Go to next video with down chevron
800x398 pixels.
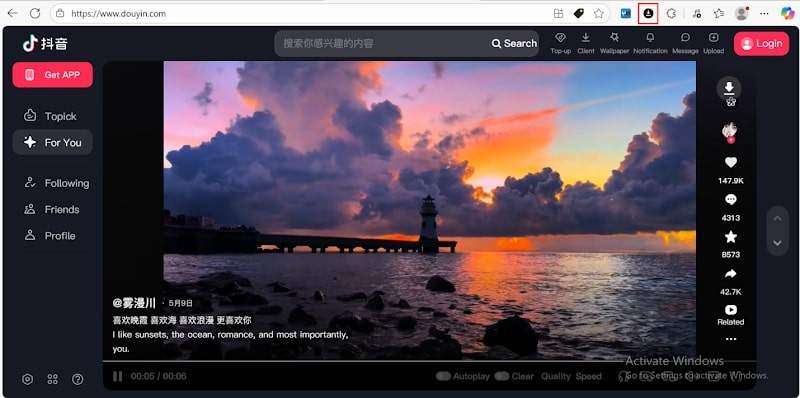(x=777, y=243)
